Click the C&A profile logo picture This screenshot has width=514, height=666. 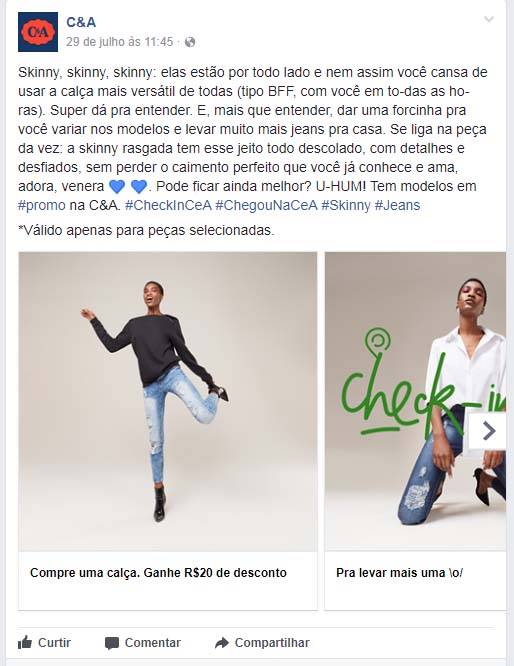(x=38, y=32)
